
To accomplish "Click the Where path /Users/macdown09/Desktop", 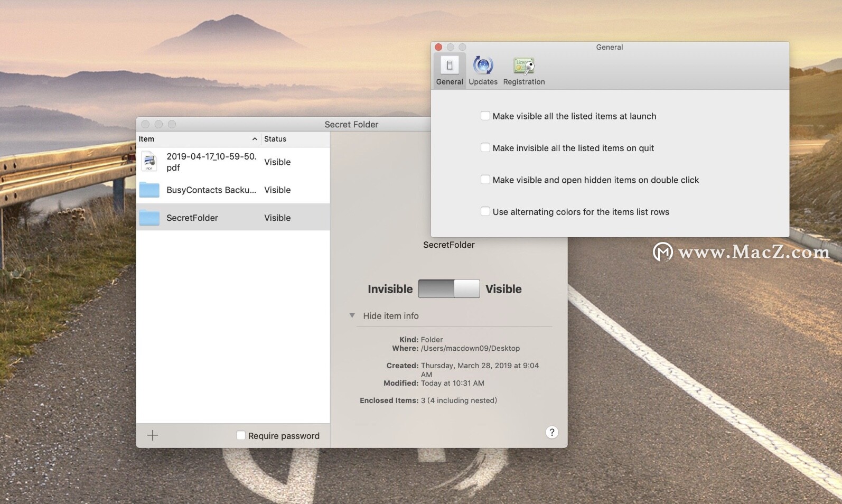I will [470, 349].
